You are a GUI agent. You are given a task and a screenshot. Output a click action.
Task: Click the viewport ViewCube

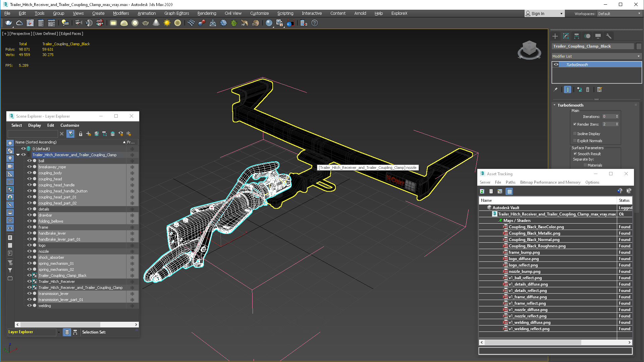click(529, 50)
